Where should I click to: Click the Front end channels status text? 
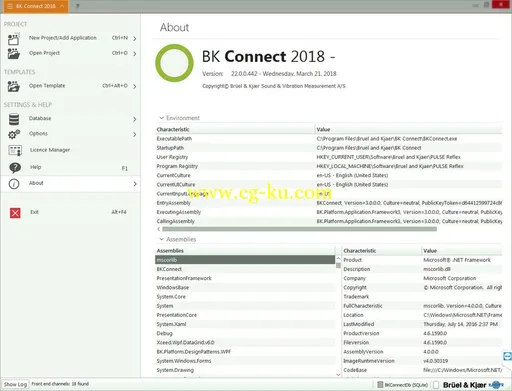[x=60, y=384]
